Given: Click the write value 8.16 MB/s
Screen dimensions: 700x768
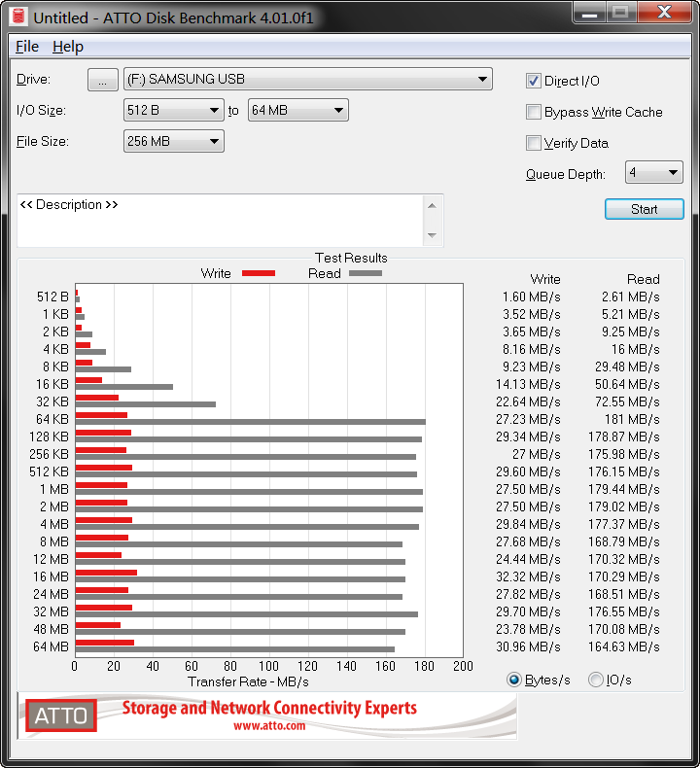Looking at the screenshot, I should tap(532, 349).
